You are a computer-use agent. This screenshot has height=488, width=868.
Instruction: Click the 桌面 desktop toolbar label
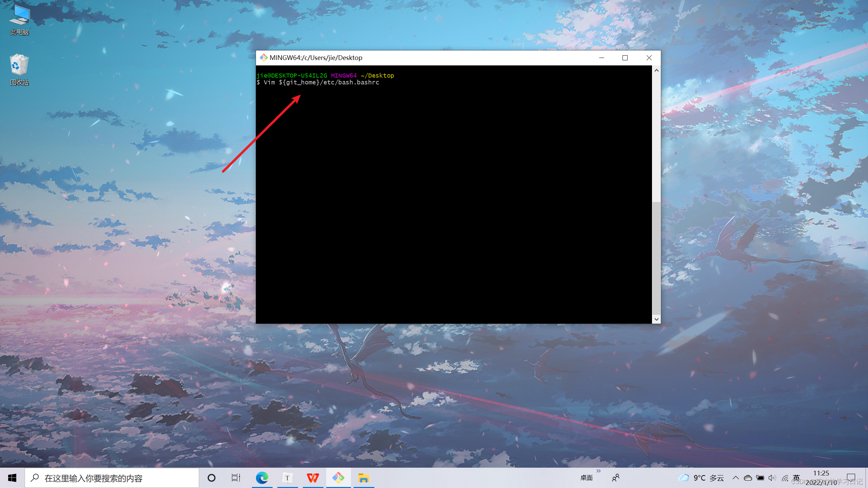(586, 478)
